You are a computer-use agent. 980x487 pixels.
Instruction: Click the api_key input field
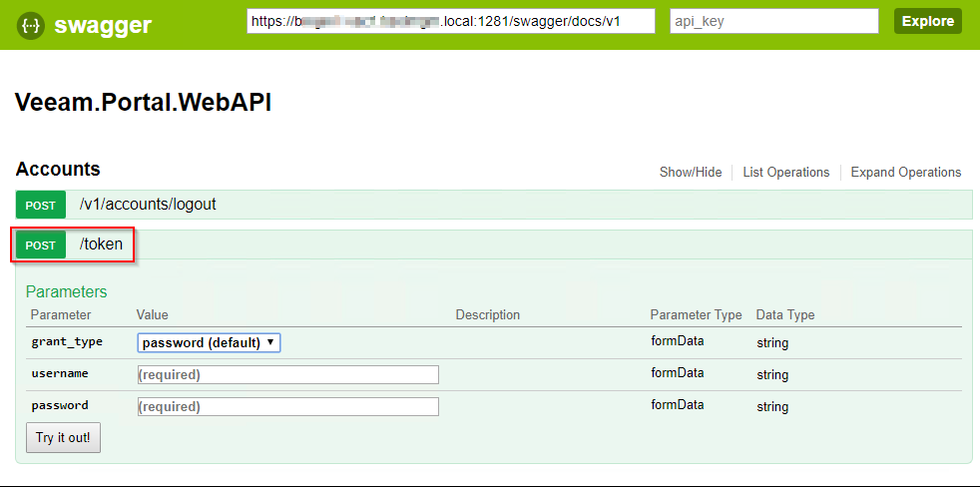point(774,21)
